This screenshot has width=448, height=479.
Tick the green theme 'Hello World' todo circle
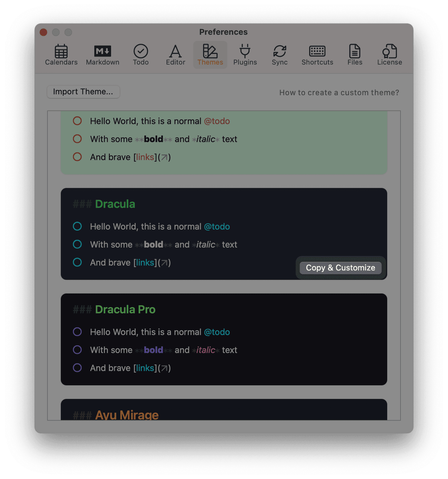pos(77,121)
